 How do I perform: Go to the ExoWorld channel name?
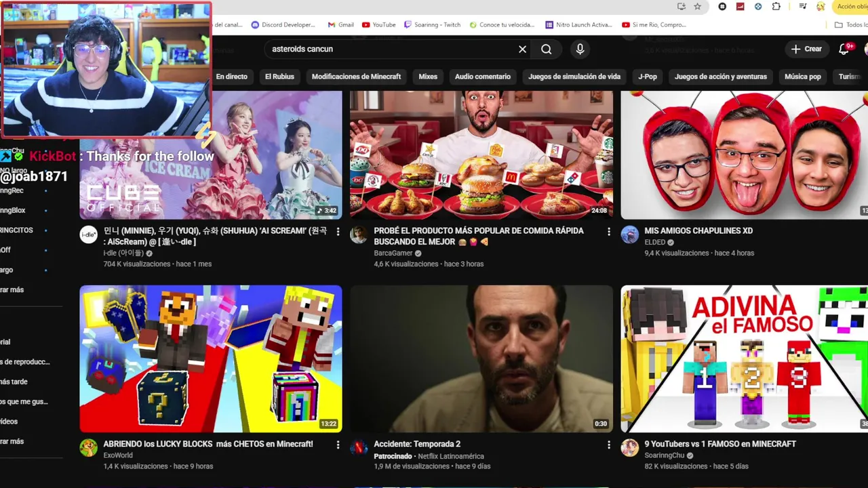pyautogui.click(x=118, y=455)
